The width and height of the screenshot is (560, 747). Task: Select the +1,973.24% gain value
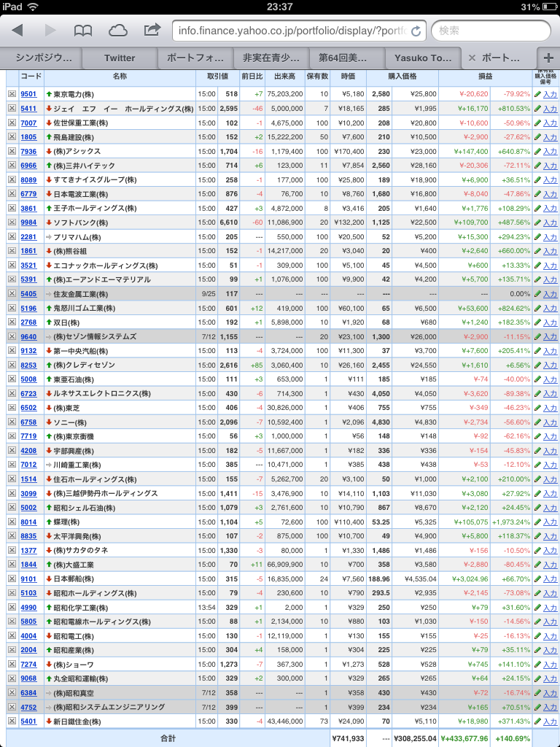[511, 522]
